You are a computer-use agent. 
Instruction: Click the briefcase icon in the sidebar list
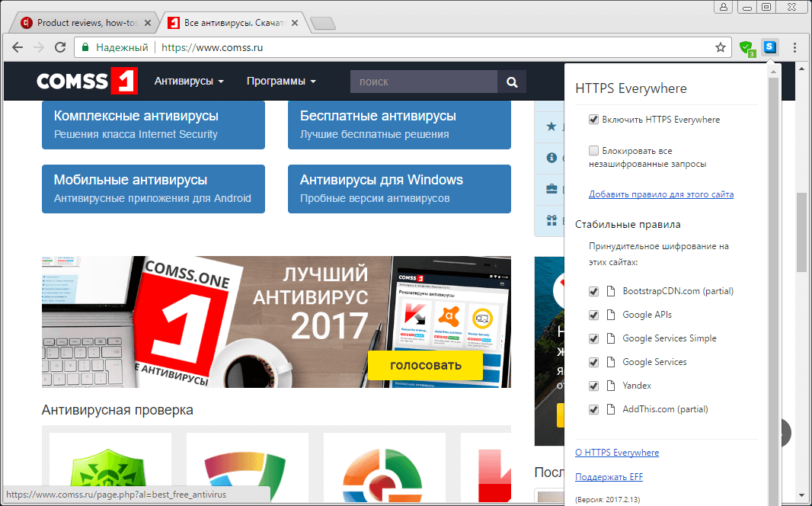click(551, 189)
